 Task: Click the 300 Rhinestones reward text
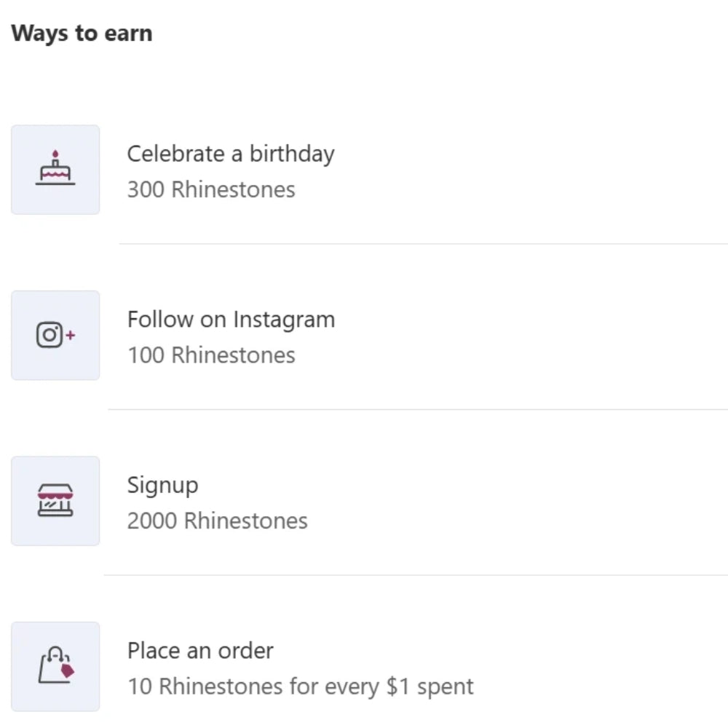[211, 190]
